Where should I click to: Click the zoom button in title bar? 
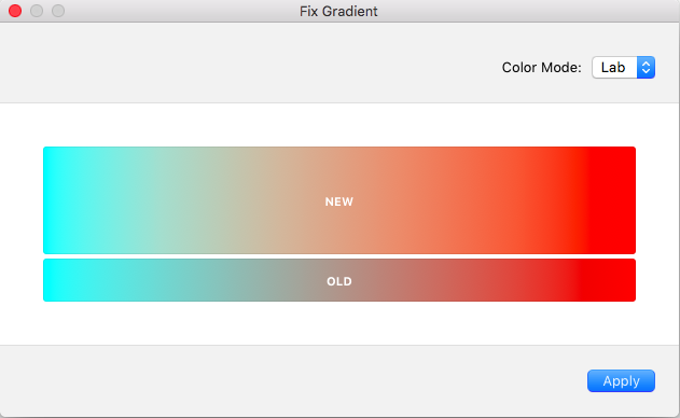[58, 10]
